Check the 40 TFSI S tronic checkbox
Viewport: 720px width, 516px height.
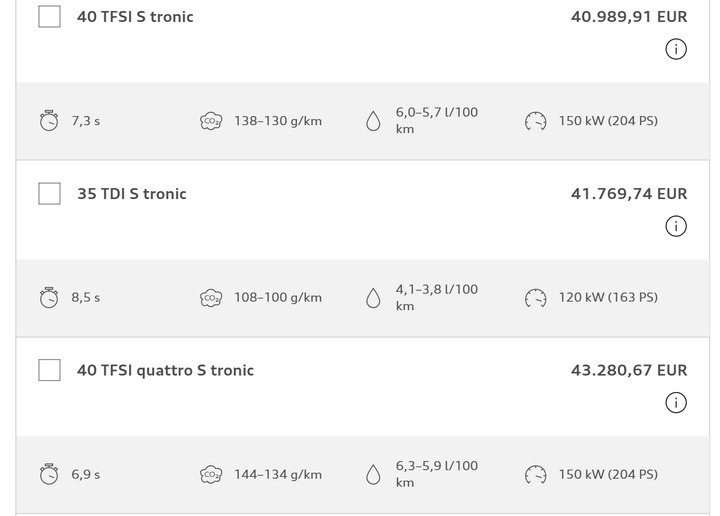(49, 17)
